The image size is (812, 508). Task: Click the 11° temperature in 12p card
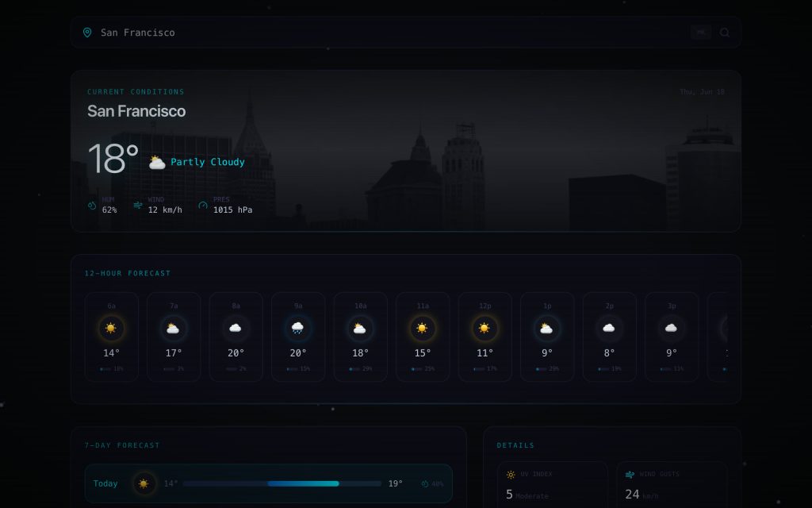tap(485, 353)
